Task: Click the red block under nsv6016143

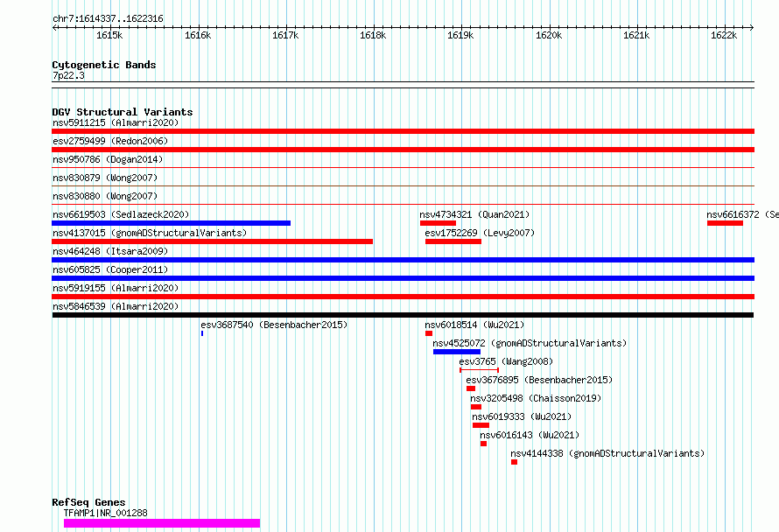Action: click(483, 444)
